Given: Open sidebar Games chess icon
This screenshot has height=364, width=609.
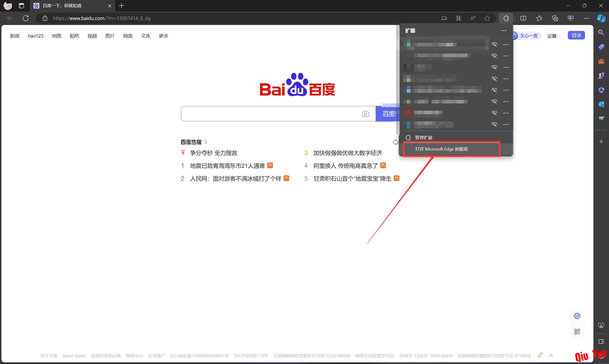Looking at the screenshot, I should coord(601,76).
